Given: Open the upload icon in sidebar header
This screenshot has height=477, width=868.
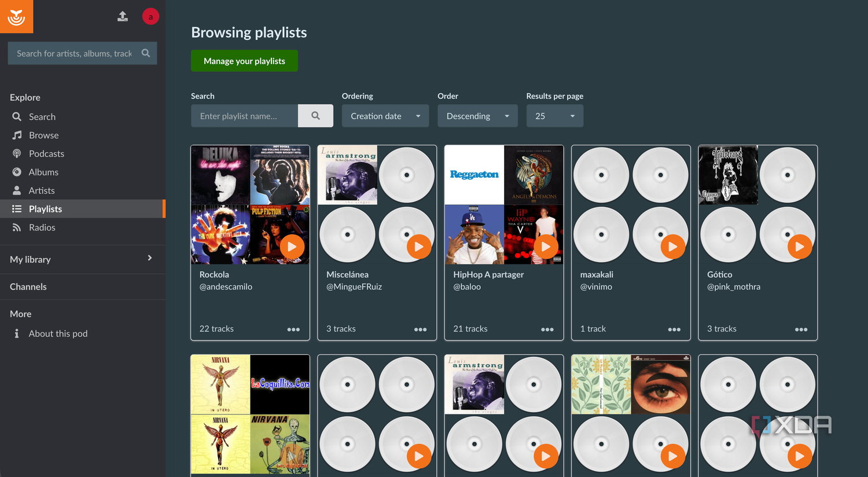Looking at the screenshot, I should pyautogui.click(x=123, y=16).
